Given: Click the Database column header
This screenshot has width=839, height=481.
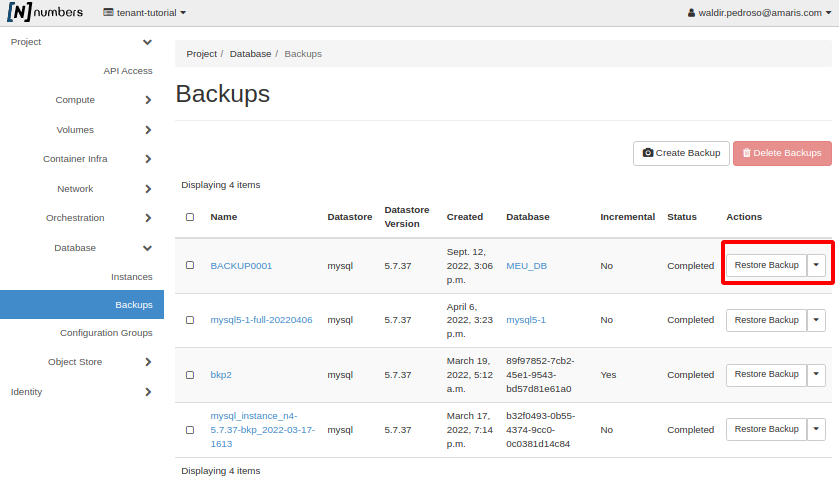Looking at the screenshot, I should (x=528, y=217).
